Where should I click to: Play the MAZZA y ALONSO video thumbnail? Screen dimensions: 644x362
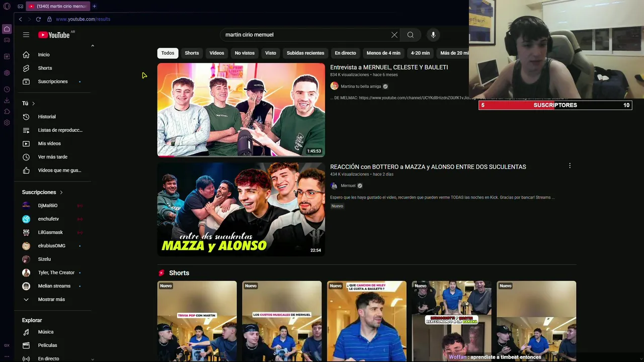coord(241,209)
